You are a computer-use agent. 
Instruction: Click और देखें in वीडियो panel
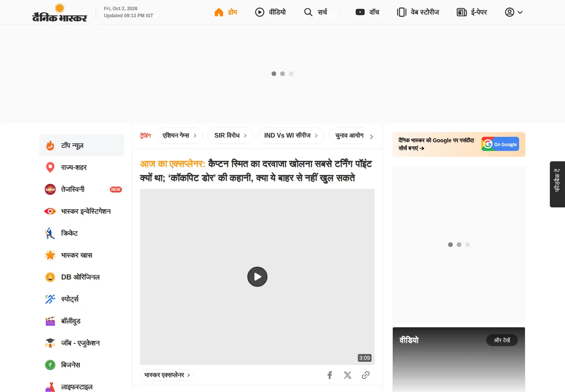(x=502, y=340)
